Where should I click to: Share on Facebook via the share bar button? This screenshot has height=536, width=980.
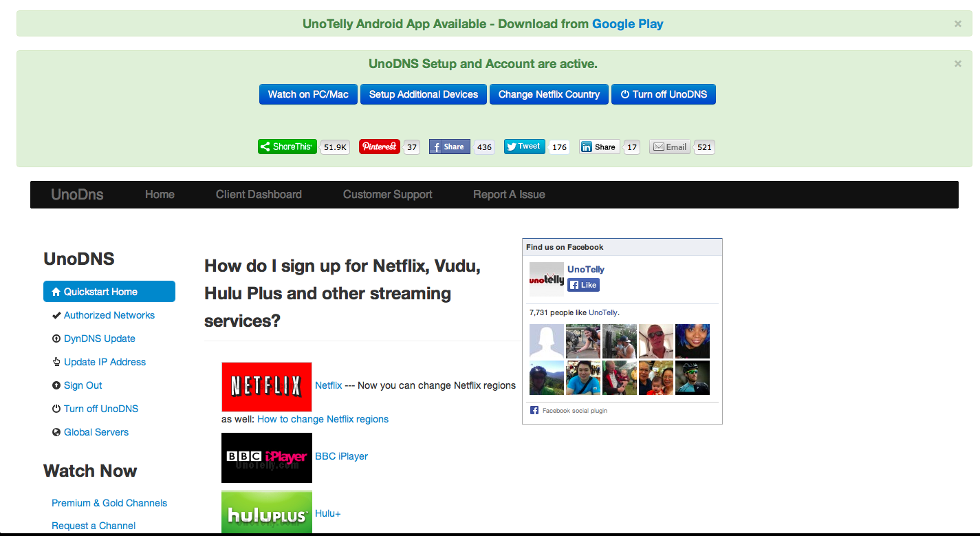click(450, 147)
